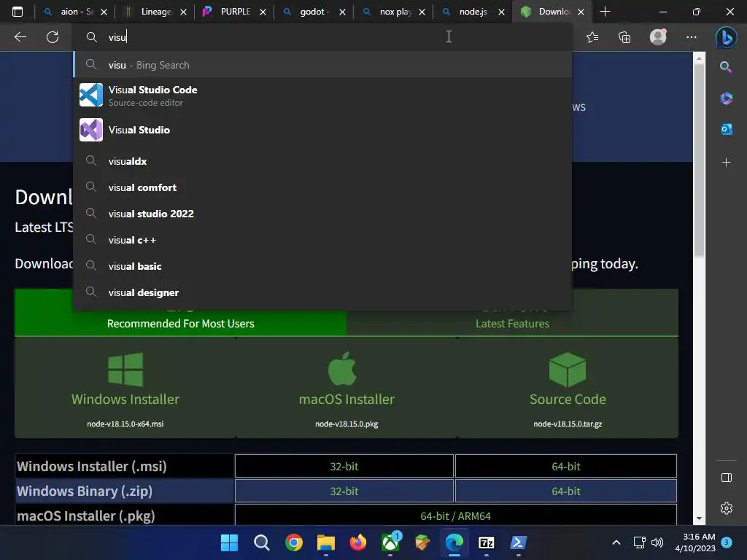747x560 pixels.
Task: Switch to godot search tab
Action: [x=314, y=12]
